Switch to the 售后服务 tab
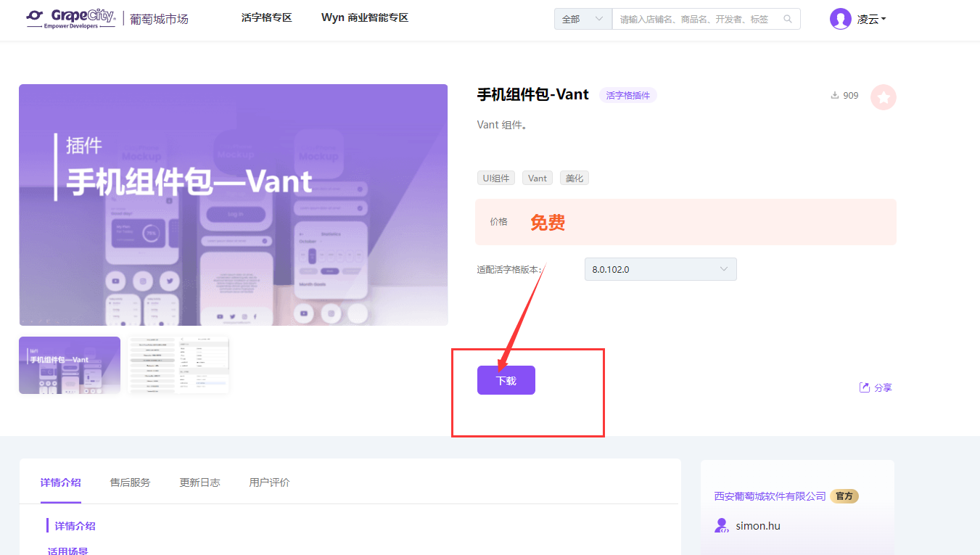 131,482
